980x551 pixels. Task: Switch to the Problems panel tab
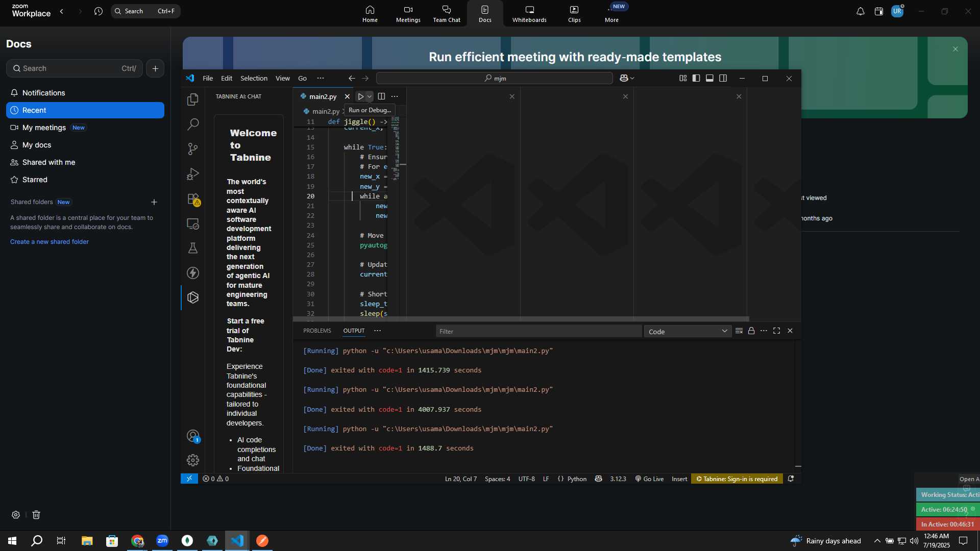(317, 331)
